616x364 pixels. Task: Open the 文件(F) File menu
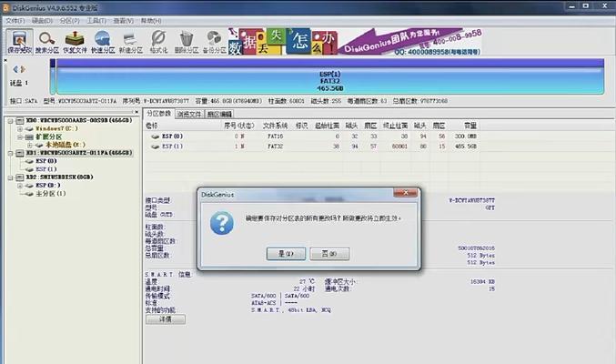pos(15,20)
